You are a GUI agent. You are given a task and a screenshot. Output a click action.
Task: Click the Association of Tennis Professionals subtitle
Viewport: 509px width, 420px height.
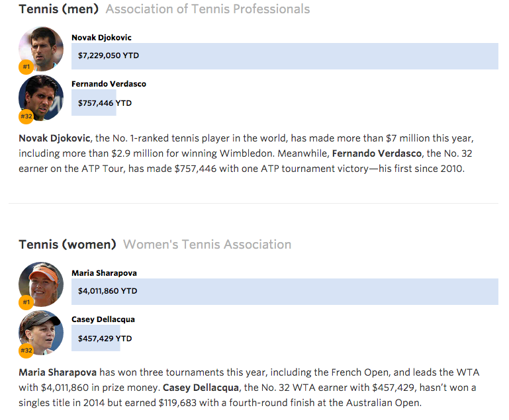coord(207,9)
